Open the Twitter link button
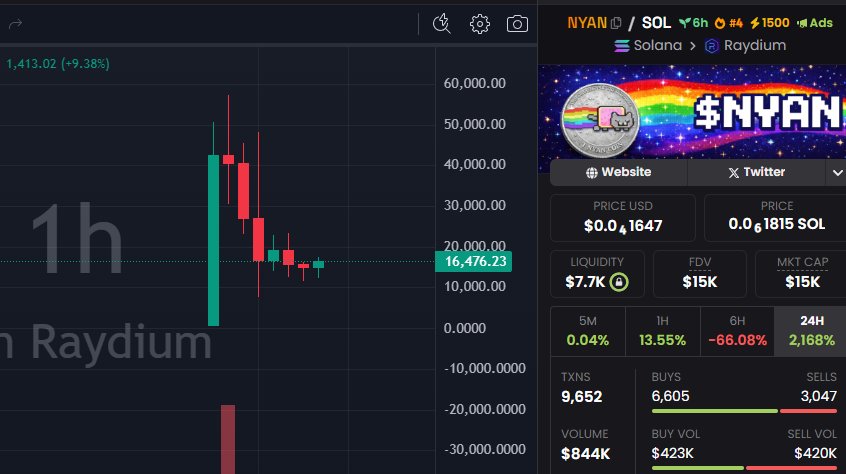Viewport: 846px width, 474px height. click(x=756, y=172)
